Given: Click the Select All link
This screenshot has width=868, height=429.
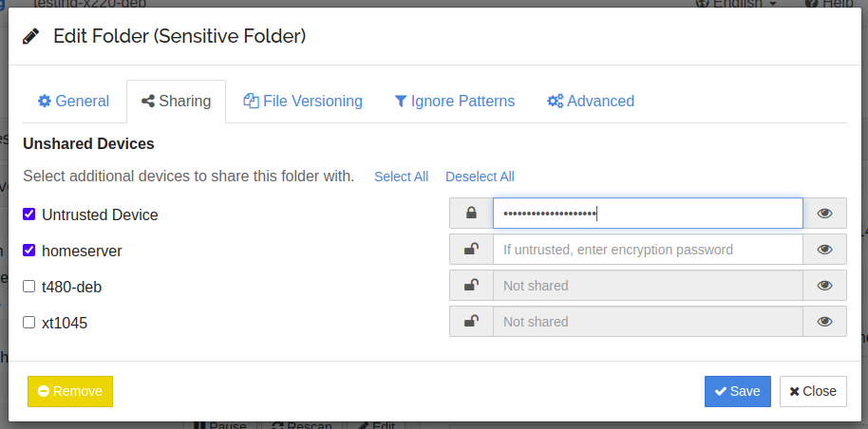Looking at the screenshot, I should (x=401, y=177).
